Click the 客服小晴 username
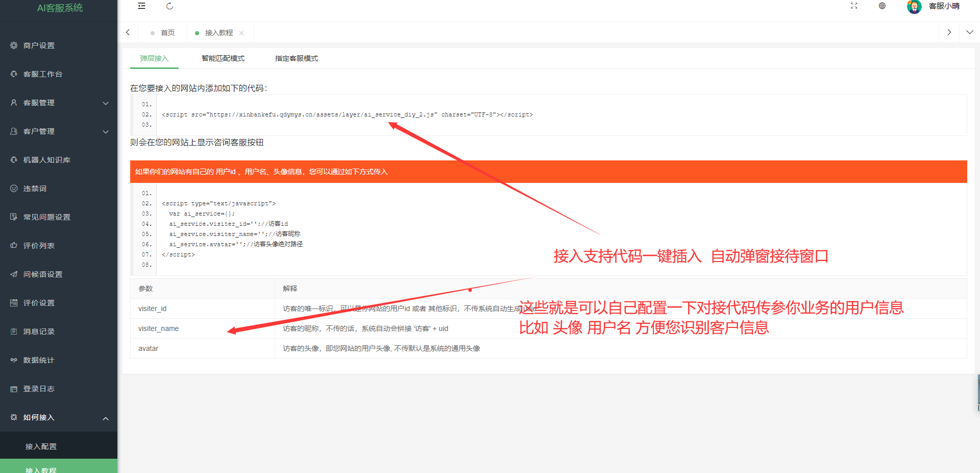This screenshot has height=473, width=980. pos(944,6)
